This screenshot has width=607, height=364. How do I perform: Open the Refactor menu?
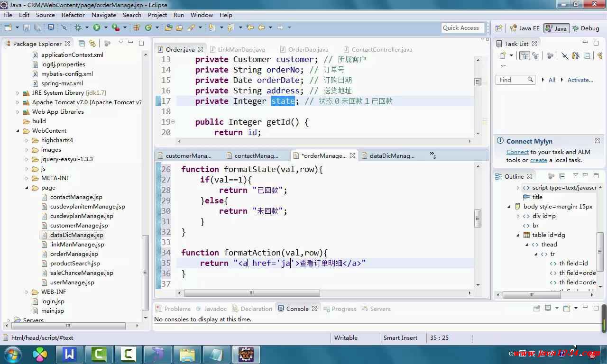pyautogui.click(x=73, y=15)
